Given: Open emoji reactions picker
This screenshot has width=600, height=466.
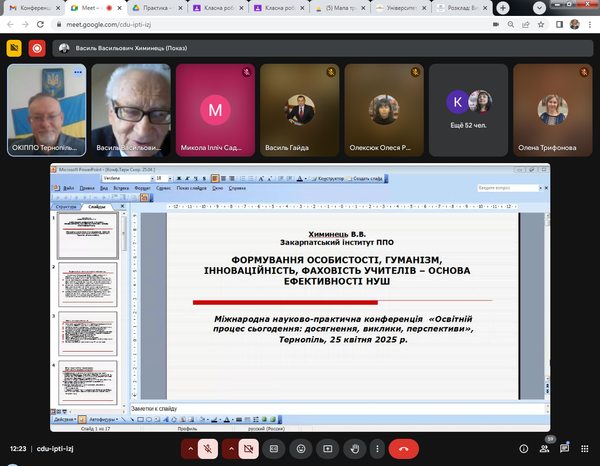Looking at the screenshot, I should pos(301,449).
